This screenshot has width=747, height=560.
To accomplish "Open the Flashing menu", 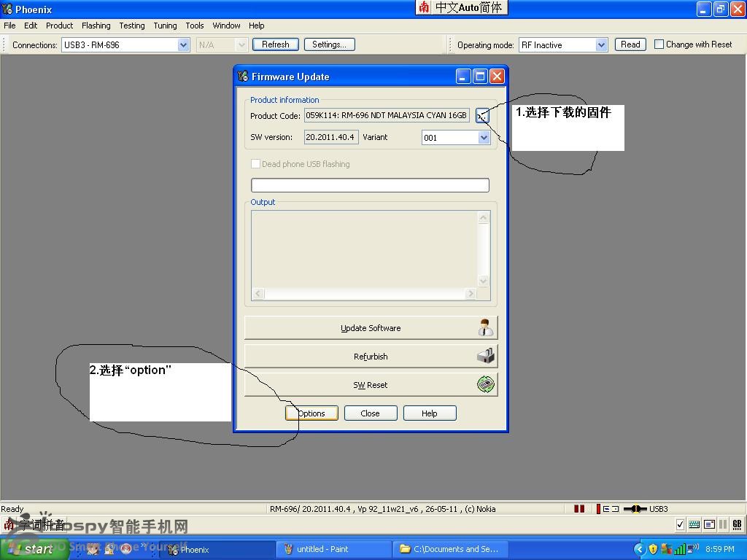I will pos(96,26).
